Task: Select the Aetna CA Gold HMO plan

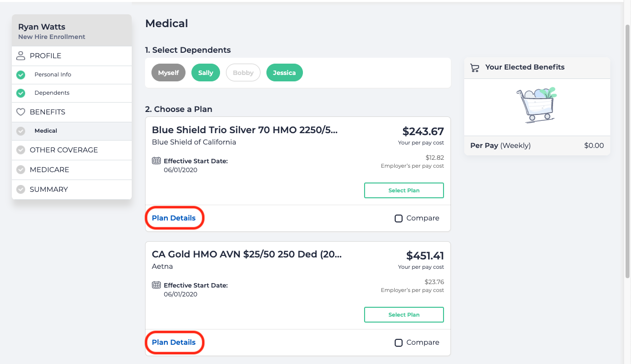Action: tap(404, 315)
